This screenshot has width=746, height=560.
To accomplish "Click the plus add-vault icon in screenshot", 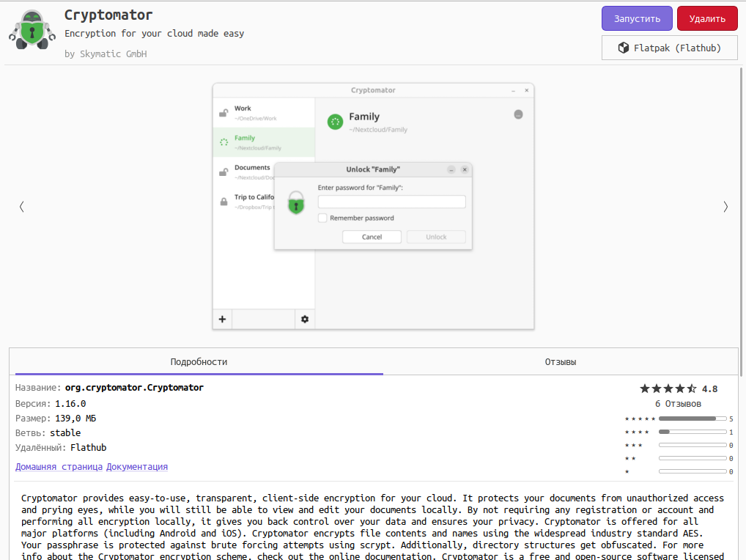I will pyautogui.click(x=222, y=320).
